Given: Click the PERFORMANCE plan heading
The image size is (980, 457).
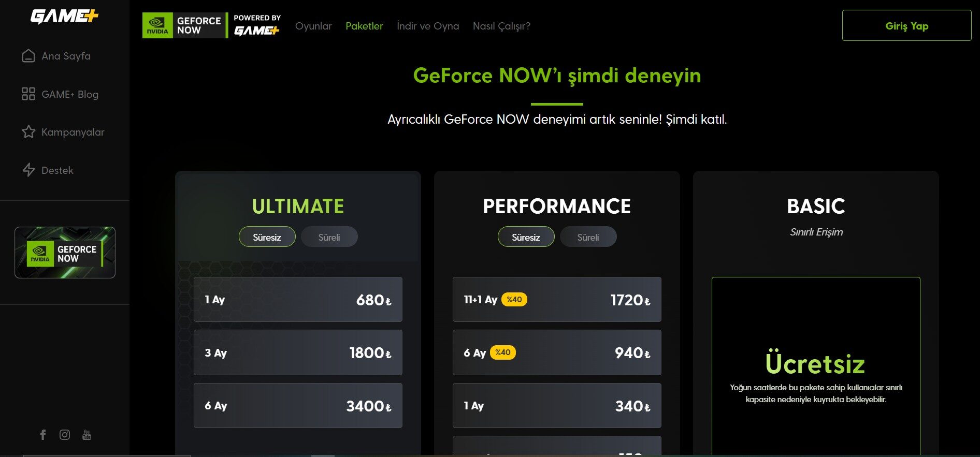Looking at the screenshot, I should click(x=557, y=206).
